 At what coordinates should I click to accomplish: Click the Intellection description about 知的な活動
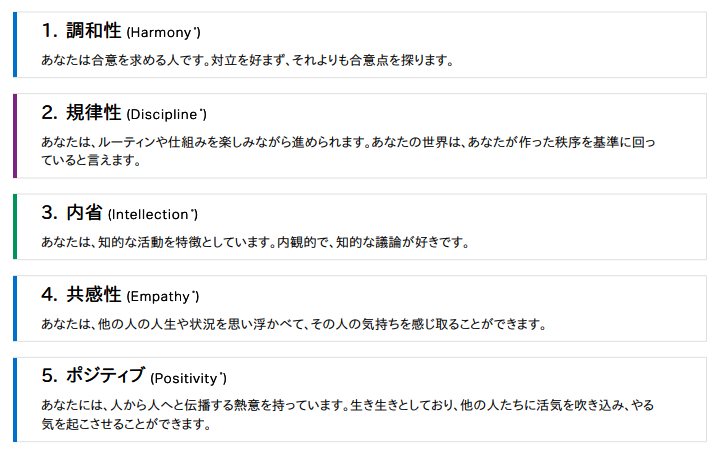(256, 242)
